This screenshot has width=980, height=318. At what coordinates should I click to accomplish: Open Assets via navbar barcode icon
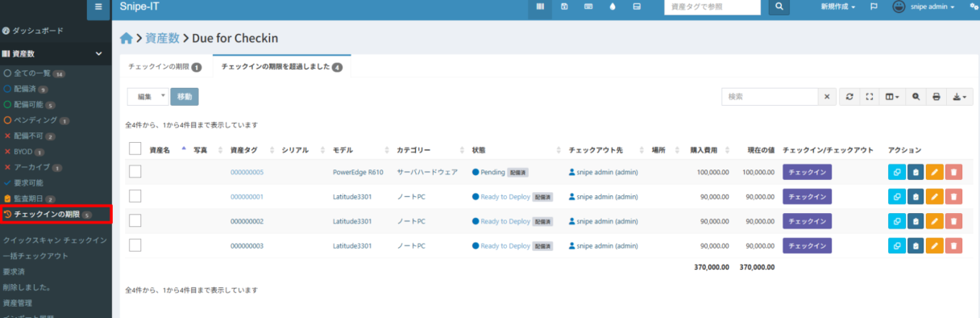[540, 6]
